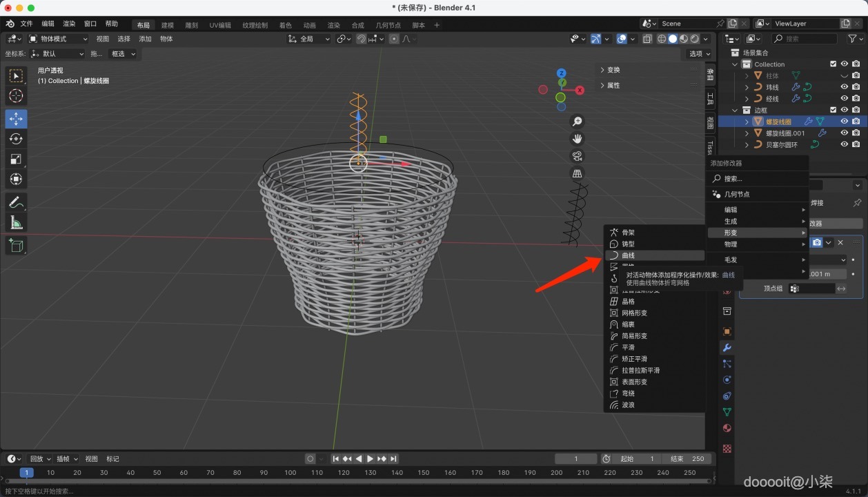Select the Measure ruler tool
The width and height of the screenshot is (868, 497).
(x=16, y=222)
